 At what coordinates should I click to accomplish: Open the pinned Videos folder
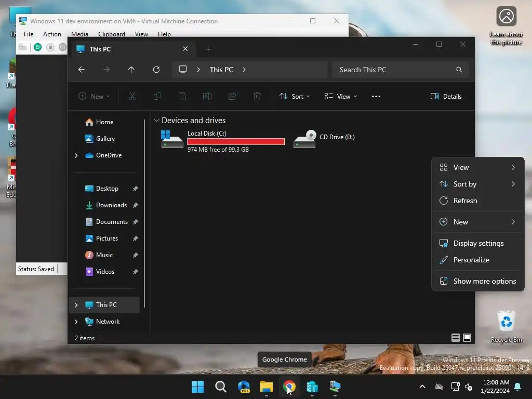(104, 272)
